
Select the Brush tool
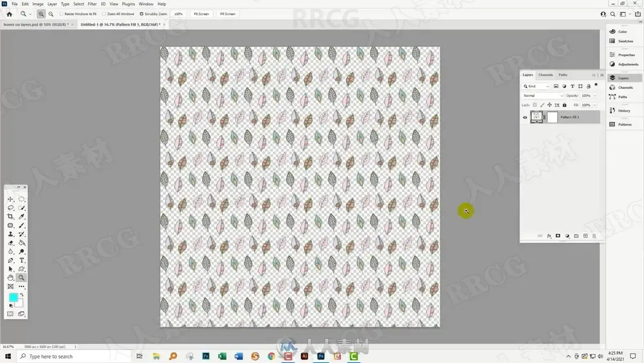click(21, 226)
